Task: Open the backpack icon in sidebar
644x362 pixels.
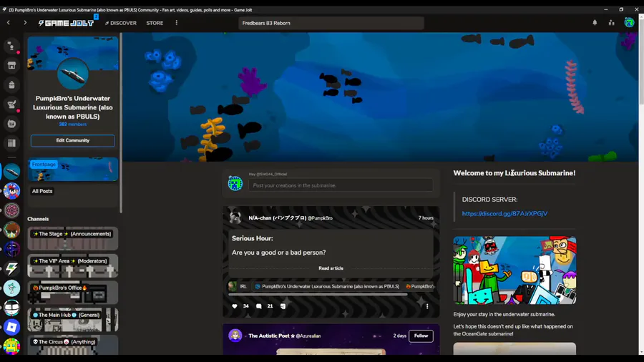Action: [x=11, y=85]
